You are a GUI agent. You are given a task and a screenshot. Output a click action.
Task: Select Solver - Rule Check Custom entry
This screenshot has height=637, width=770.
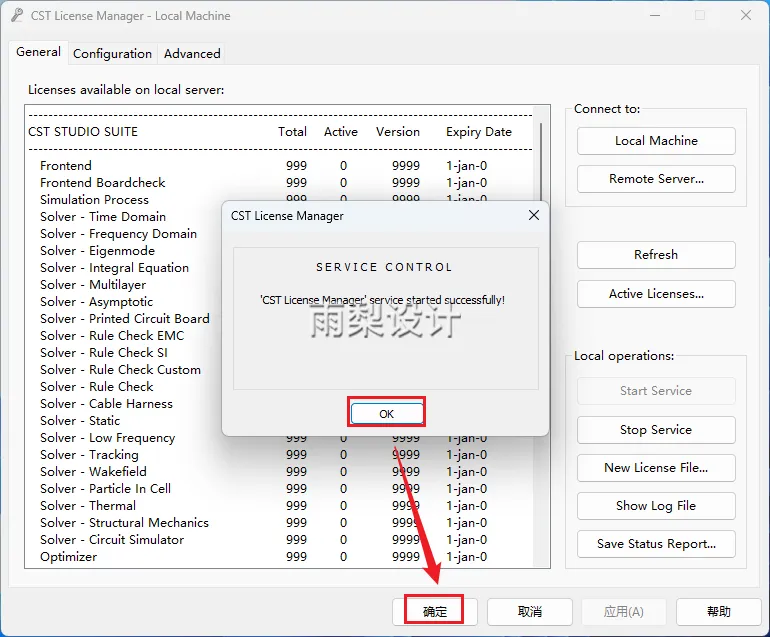(120, 370)
